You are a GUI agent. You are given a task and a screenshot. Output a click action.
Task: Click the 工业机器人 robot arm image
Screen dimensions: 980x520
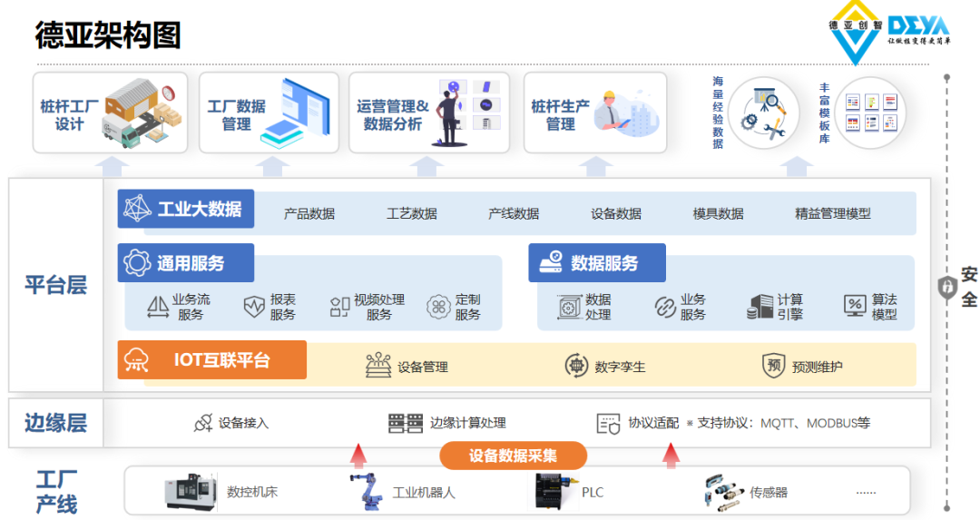[x=367, y=491]
